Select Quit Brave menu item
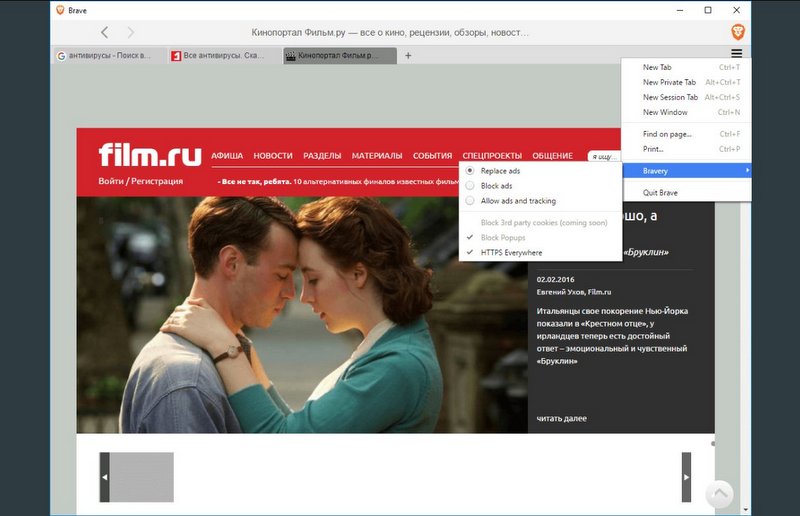The width and height of the screenshot is (800, 516). point(686,193)
